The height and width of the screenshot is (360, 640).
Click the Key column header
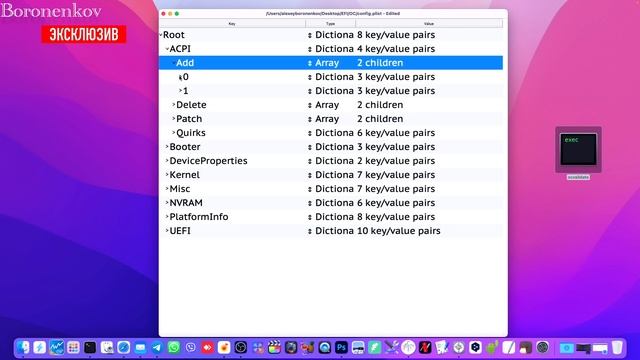232,24
